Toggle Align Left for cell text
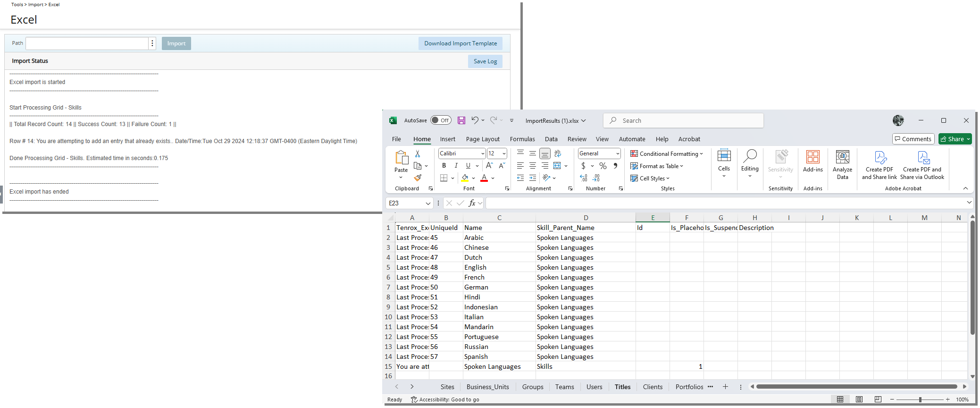The height and width of the screenshot is (408, 980). (x=520, y=166)
